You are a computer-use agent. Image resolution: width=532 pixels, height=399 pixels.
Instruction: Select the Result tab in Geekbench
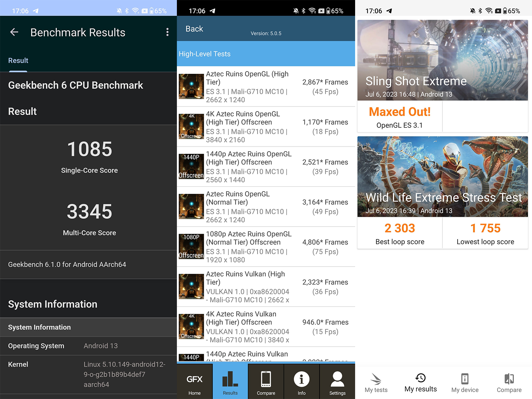point(18,61)
